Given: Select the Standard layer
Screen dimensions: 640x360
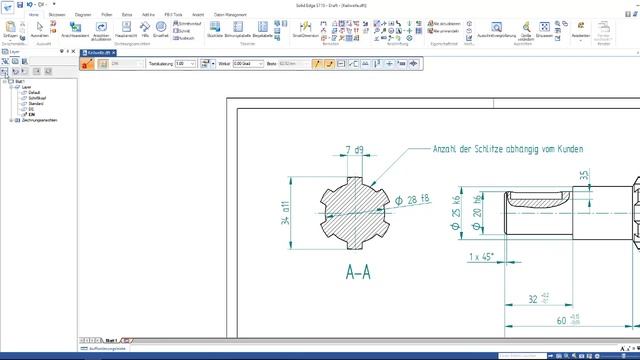Looking at the screenshot, I should click(x=36, y=104).
